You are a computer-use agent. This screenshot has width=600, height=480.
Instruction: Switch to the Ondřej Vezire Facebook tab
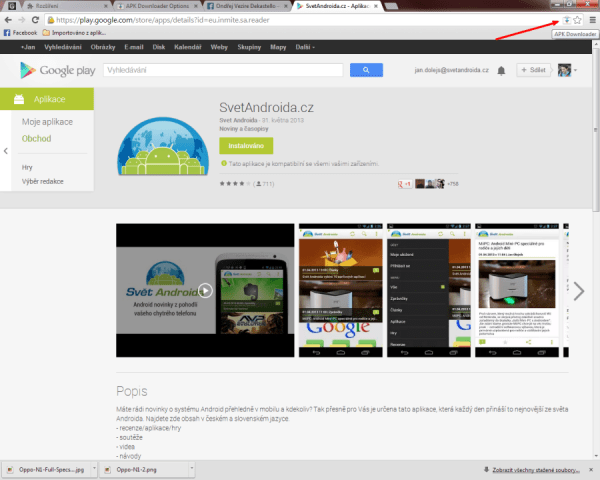247,6
